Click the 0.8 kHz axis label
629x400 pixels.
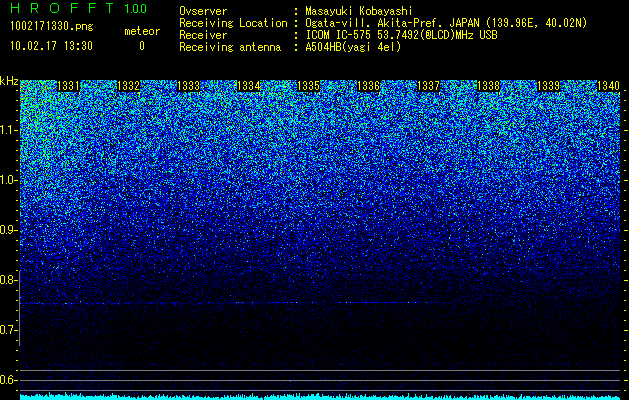8,280
